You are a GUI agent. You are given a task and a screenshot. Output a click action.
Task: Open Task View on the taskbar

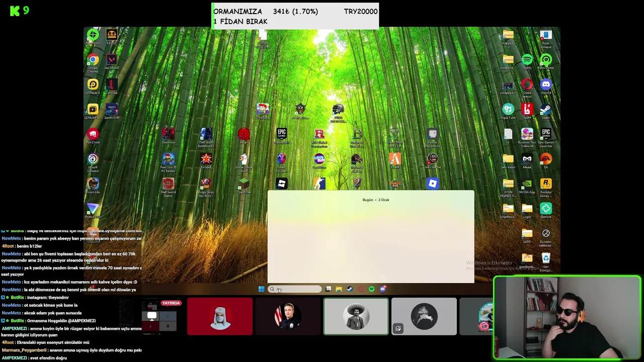328,289
